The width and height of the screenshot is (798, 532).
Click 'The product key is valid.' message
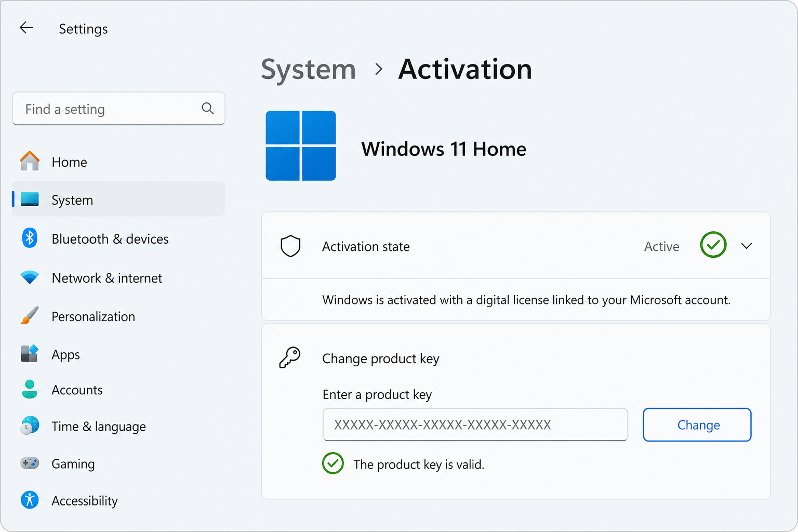419,464
